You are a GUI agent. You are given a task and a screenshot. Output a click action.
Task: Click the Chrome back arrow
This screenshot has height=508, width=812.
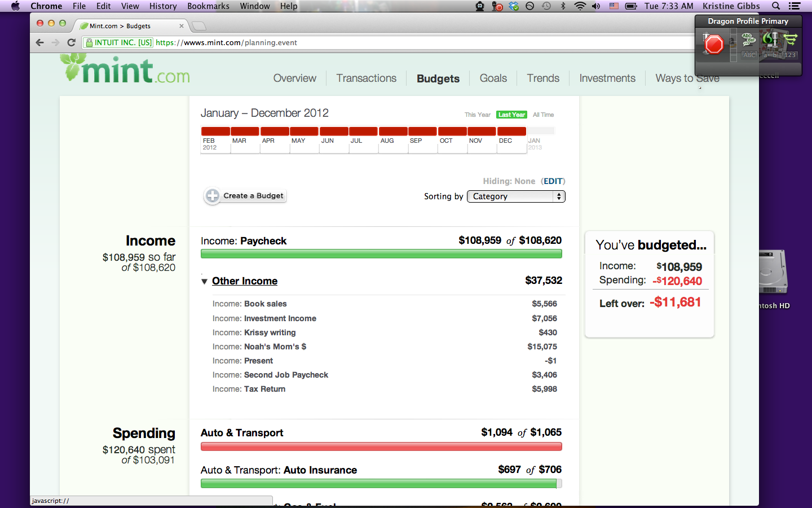pos(39,42)
